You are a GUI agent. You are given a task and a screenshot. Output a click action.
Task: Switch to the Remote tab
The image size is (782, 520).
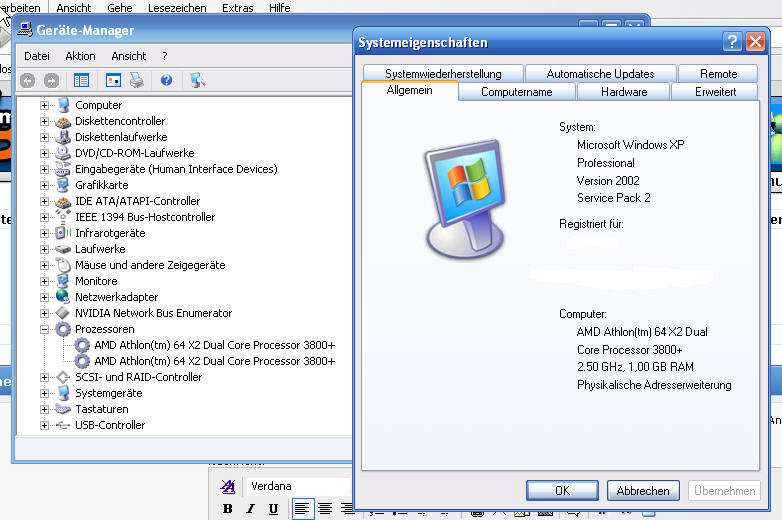[718, 73]
